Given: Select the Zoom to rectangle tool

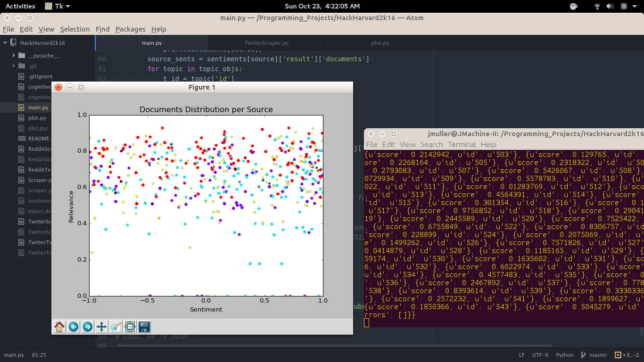Looking at the screenshot, I should tap(116, 327).
